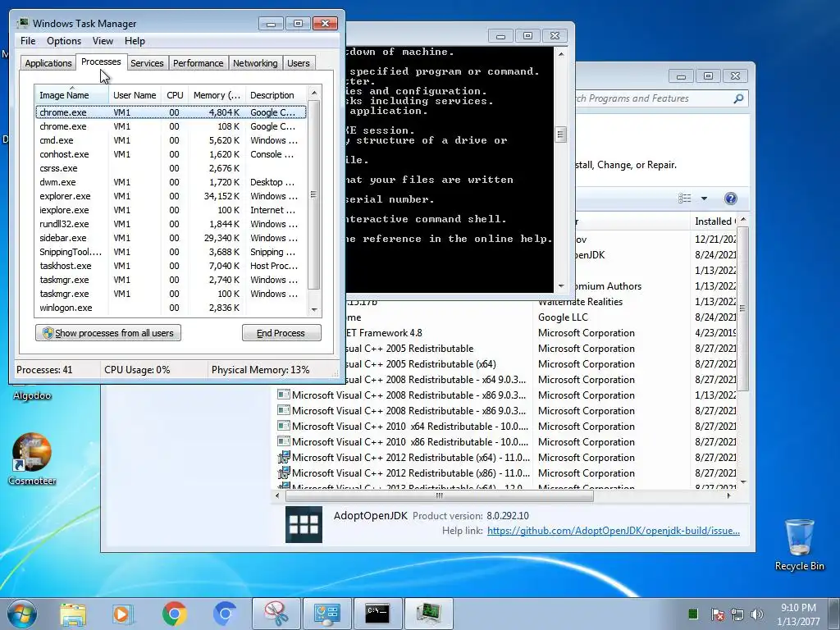Switch to Snipping Tool on taskbar

tap(276, 614)
